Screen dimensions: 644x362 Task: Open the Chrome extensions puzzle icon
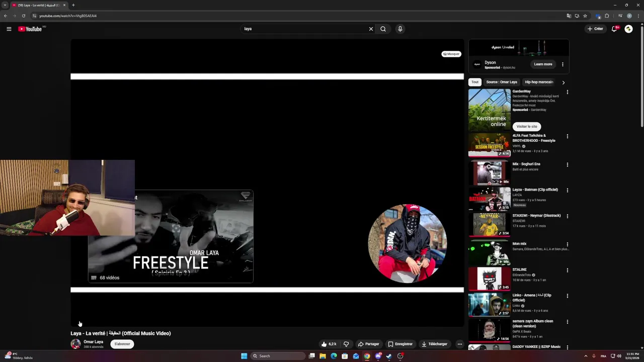pyautogui.click(x=607, y=16)
